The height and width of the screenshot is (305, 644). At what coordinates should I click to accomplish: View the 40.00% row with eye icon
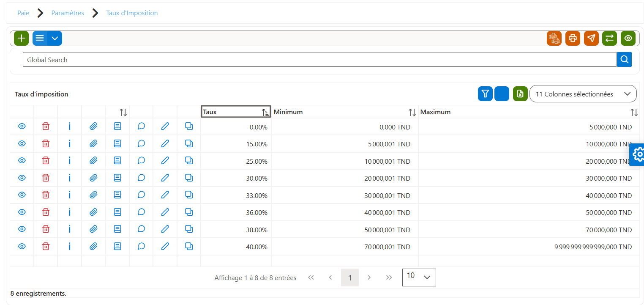22,247
